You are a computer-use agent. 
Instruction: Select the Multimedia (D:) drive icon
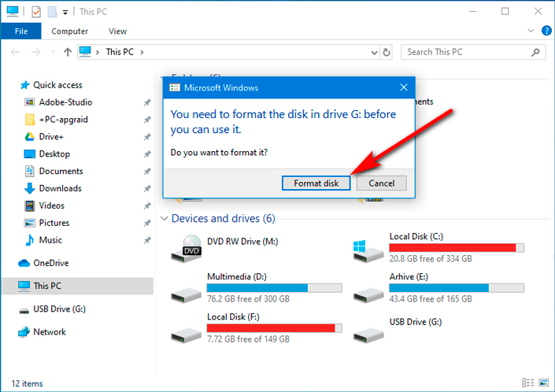pyautogui.click(x=187, y=295)
